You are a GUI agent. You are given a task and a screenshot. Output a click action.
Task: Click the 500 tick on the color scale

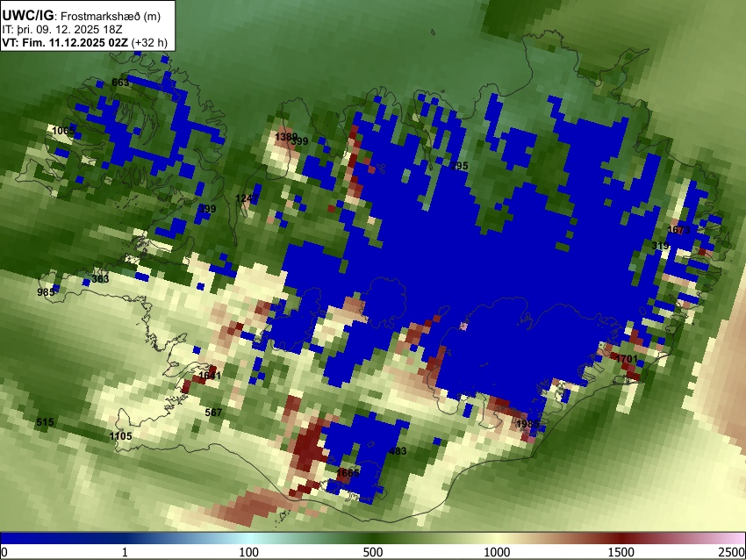pos(373,552)
